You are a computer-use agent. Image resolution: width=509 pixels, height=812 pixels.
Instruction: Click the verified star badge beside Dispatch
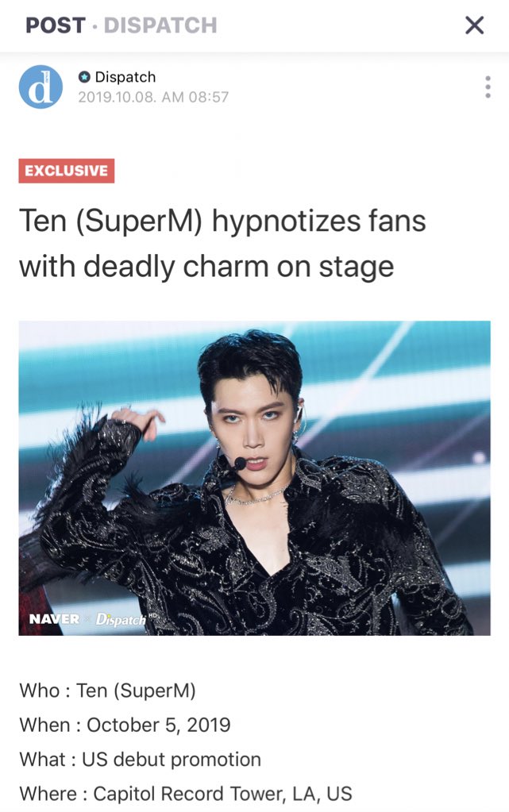coord(84,77)
